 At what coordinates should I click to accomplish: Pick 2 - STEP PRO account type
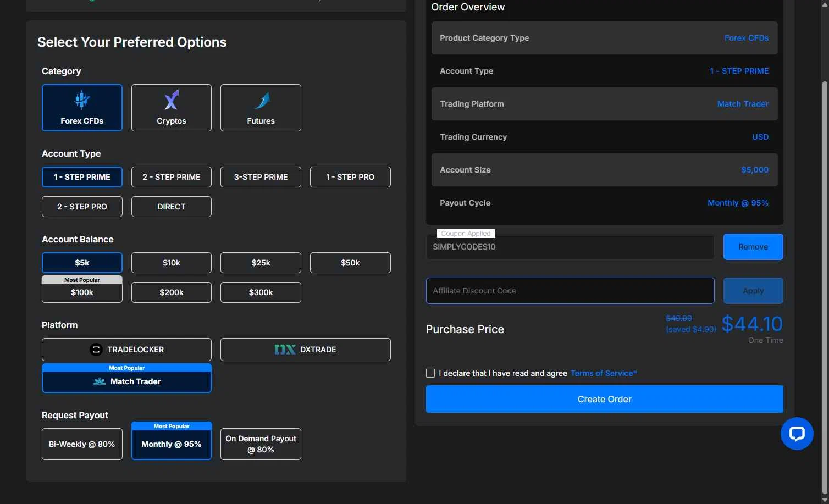click(x=82, y=207)
